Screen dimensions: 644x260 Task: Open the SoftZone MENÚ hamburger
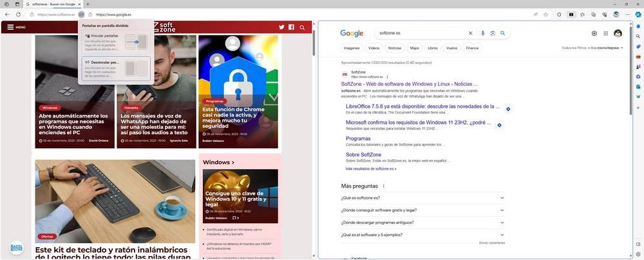[x=16, y=27]
